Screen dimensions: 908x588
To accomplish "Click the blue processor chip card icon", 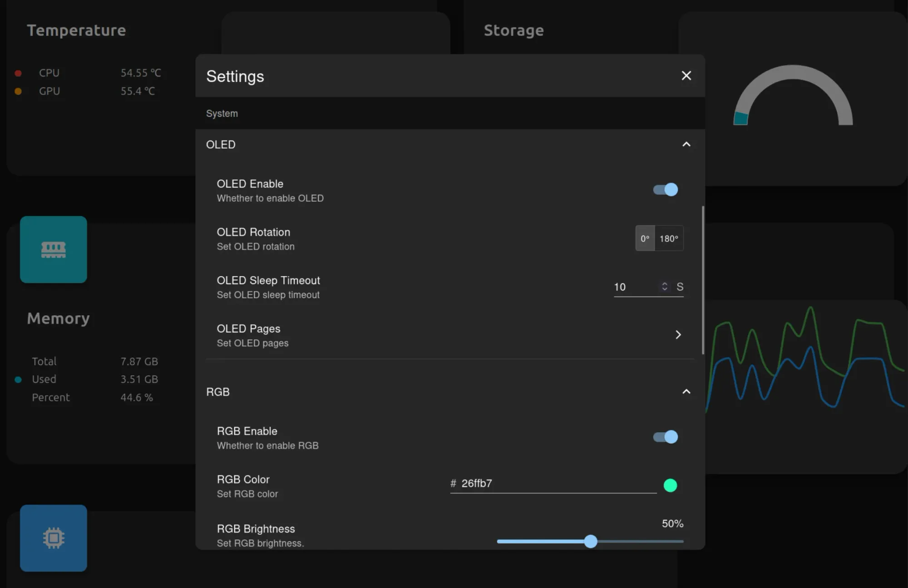I will 54,538.
